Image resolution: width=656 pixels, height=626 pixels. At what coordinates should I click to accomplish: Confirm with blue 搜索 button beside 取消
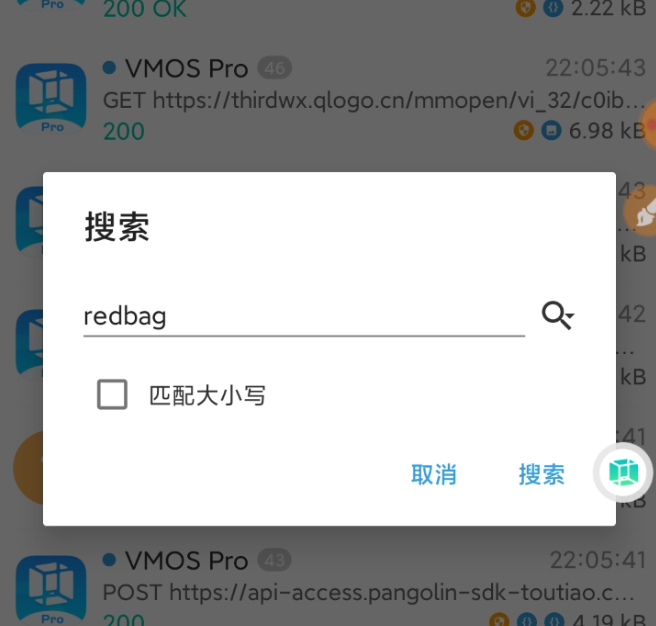coord(542,475)
